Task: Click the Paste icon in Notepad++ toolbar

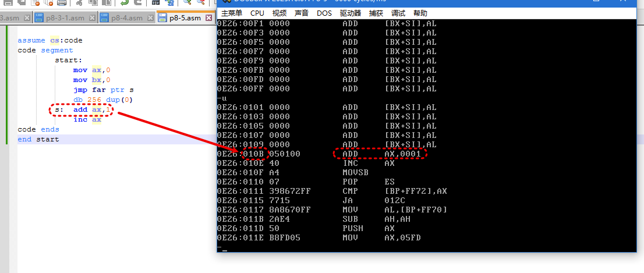Action: coord(107,2)
